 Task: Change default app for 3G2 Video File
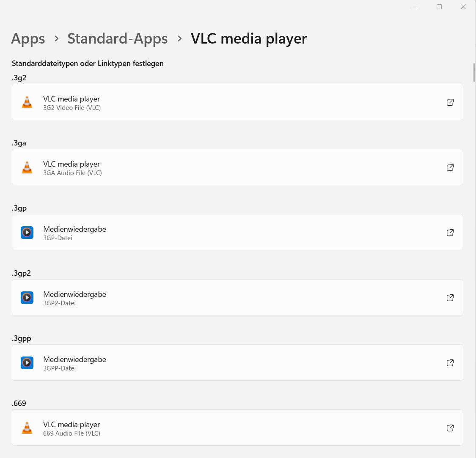click(x=237, y=102)
